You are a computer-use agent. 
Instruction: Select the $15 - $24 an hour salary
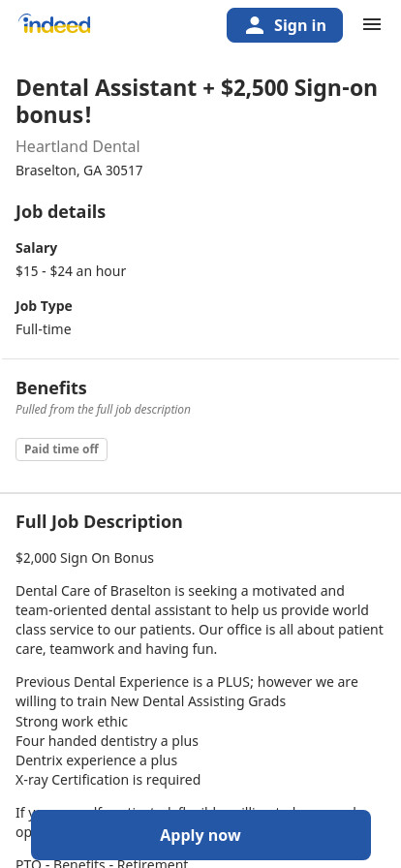[71, 271]
